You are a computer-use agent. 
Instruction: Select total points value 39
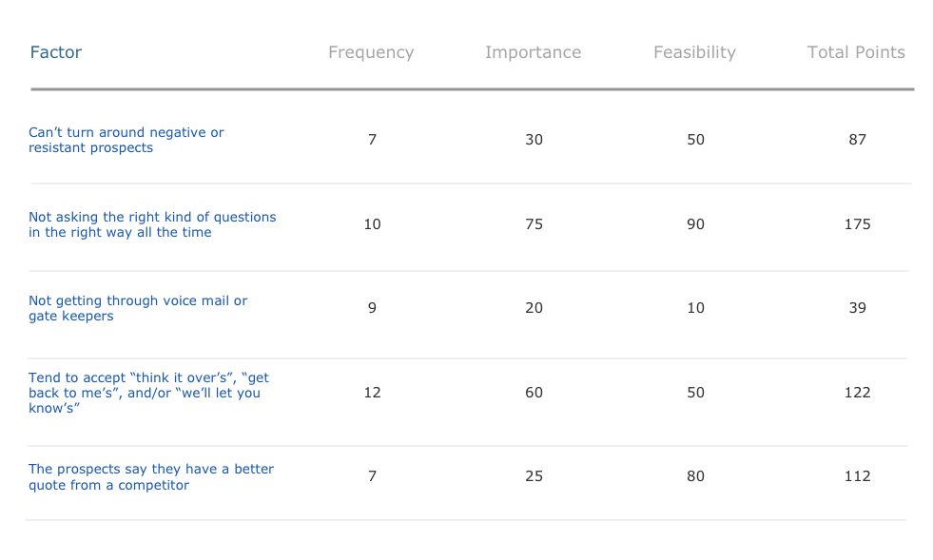point(857,308)
